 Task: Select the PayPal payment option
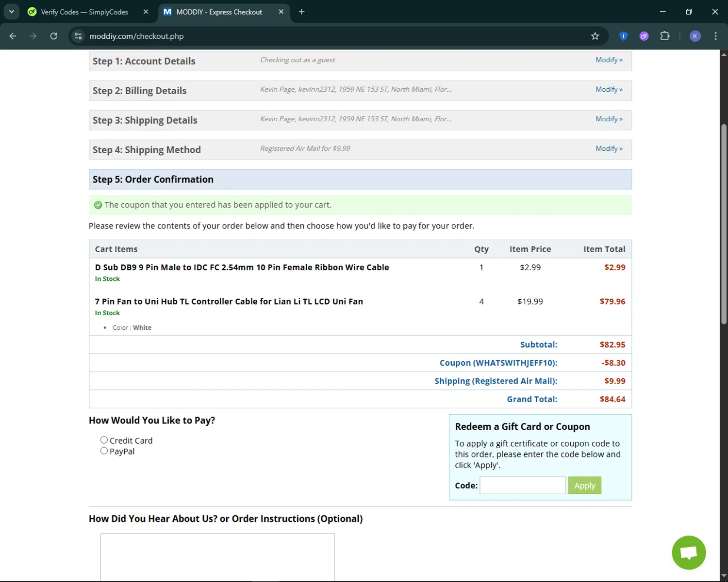click(x=104, y=451)
